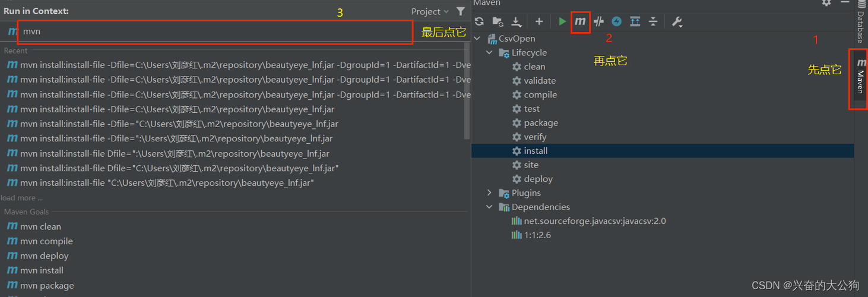Select the Lifecycle folder label
This screenshot has width=868, height=297.
point(530,53)
